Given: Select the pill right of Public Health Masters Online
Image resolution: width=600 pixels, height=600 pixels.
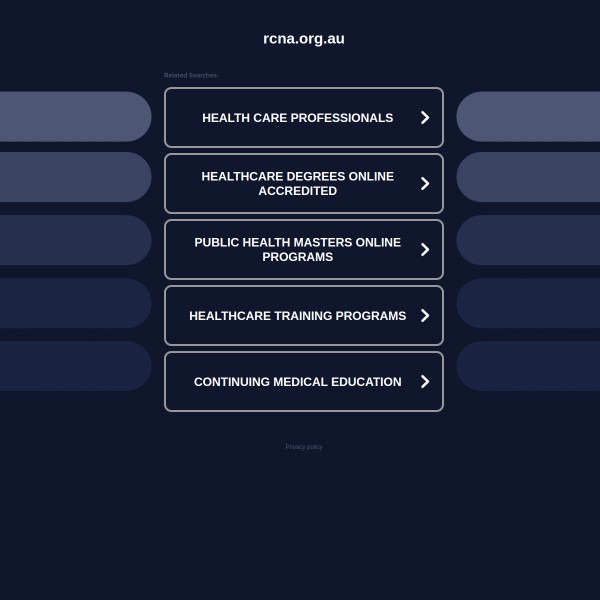Looking at the screenshot, I should coord(528,240).
